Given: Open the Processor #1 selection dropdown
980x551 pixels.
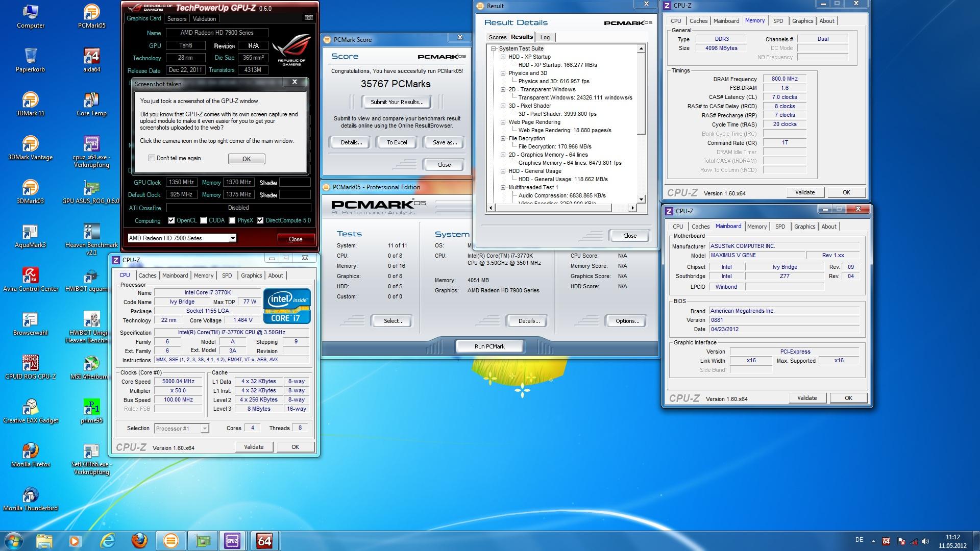Looking at the screenshot, I should [x=182, y=429].
